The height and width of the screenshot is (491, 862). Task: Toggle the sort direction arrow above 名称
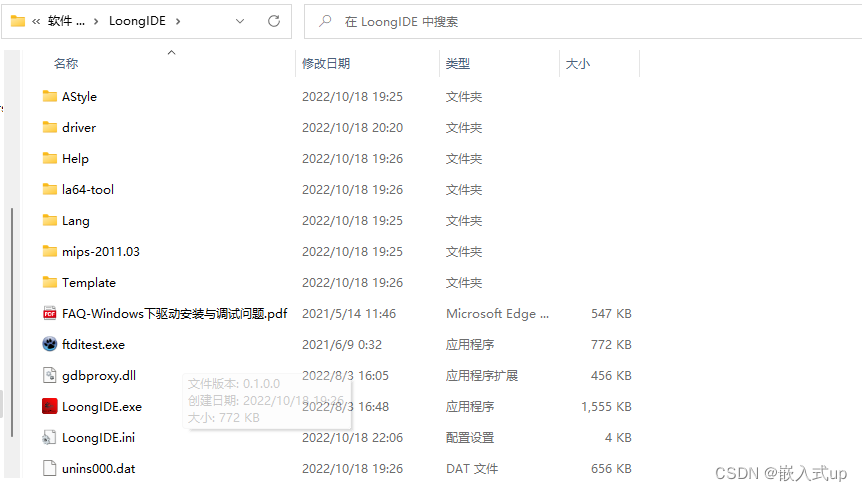coord(172,52)
